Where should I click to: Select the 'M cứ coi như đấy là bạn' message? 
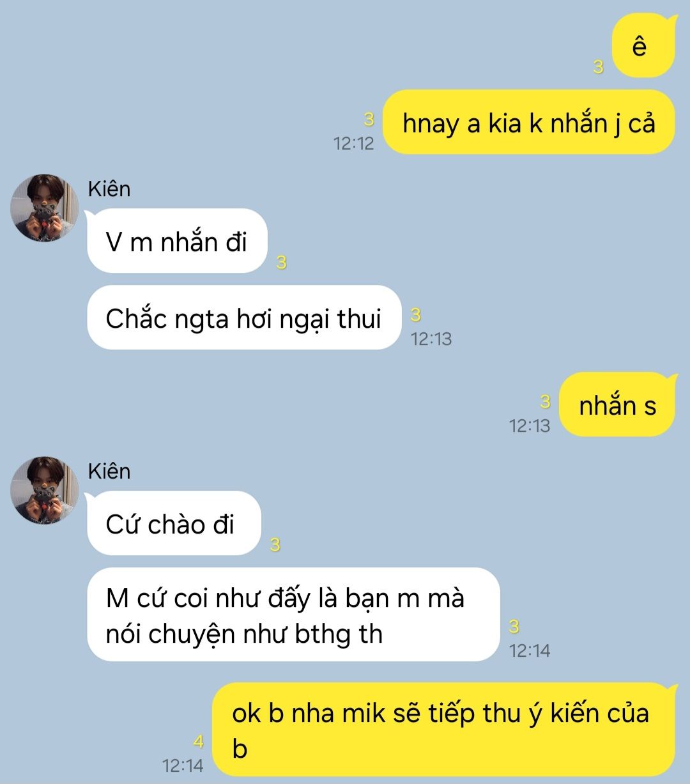pos(293,615)
